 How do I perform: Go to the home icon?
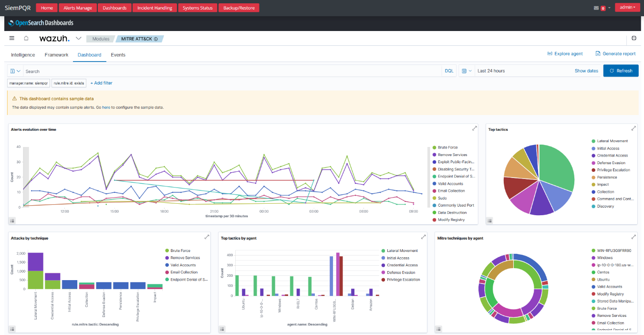pos(26,38)
